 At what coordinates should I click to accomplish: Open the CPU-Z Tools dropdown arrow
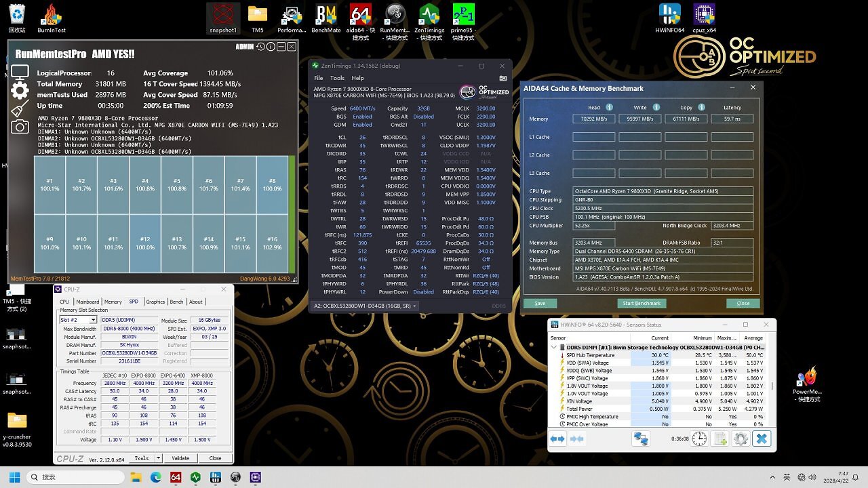[x=158, y=458]
